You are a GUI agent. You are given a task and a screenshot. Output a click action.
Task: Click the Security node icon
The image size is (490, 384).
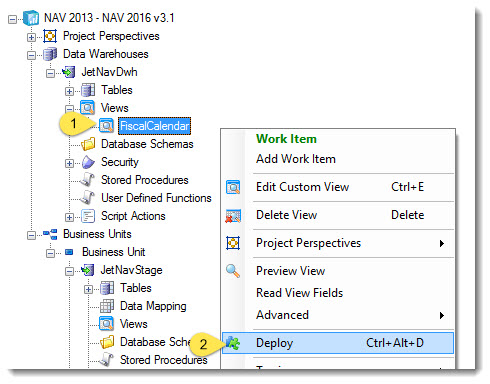coord(88,162)
